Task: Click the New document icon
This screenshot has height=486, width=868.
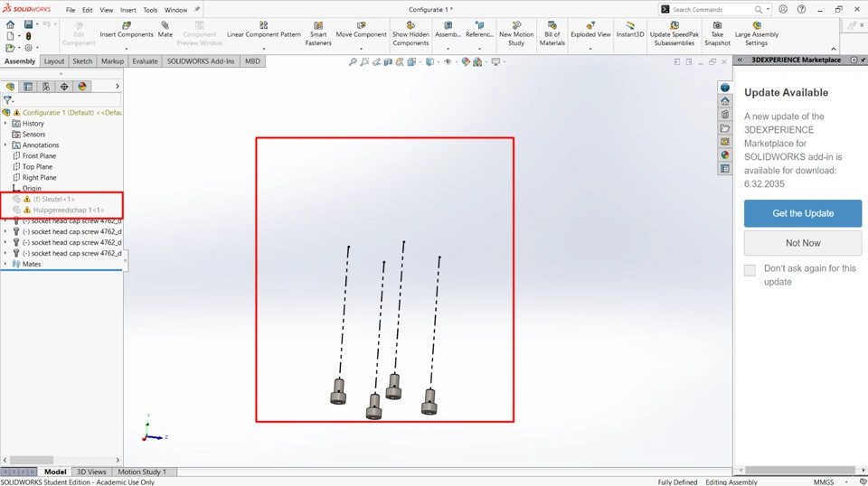Action: point(10,36)
